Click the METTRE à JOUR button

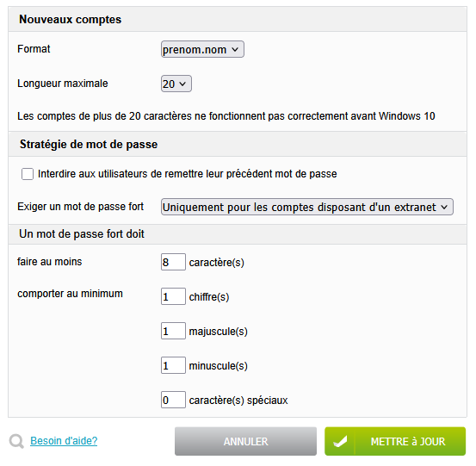[x=395, y=441]
